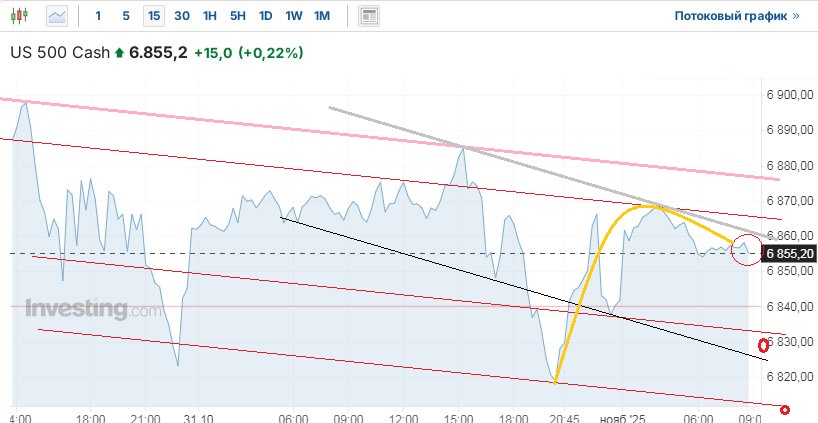
Task: Click the Investing.com watermark logo
Action: pyautogui.click(x=92, y=309)
